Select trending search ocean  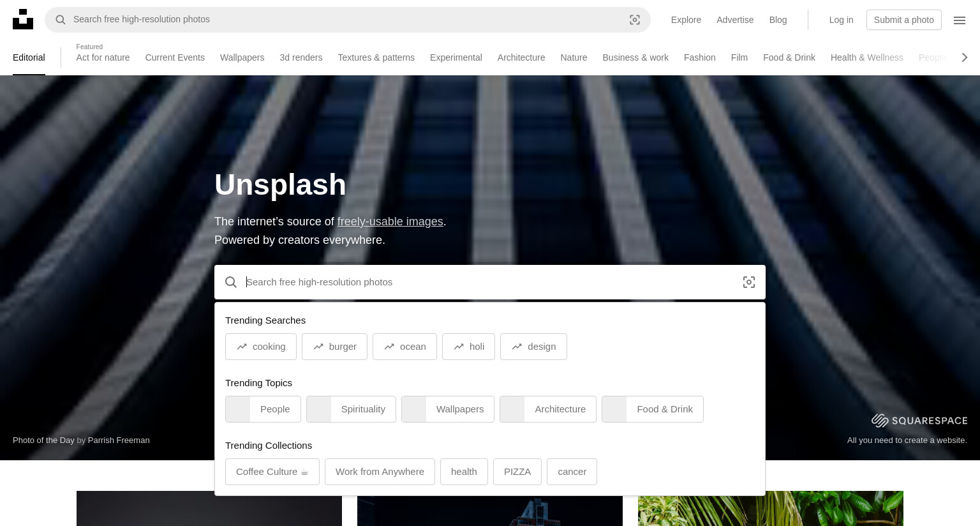[405, 347]
